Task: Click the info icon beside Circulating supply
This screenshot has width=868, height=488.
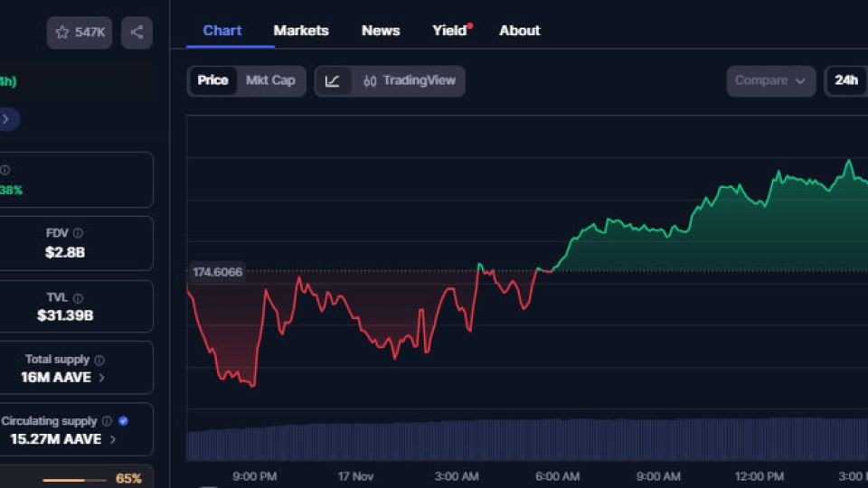Action: point(107,421)
